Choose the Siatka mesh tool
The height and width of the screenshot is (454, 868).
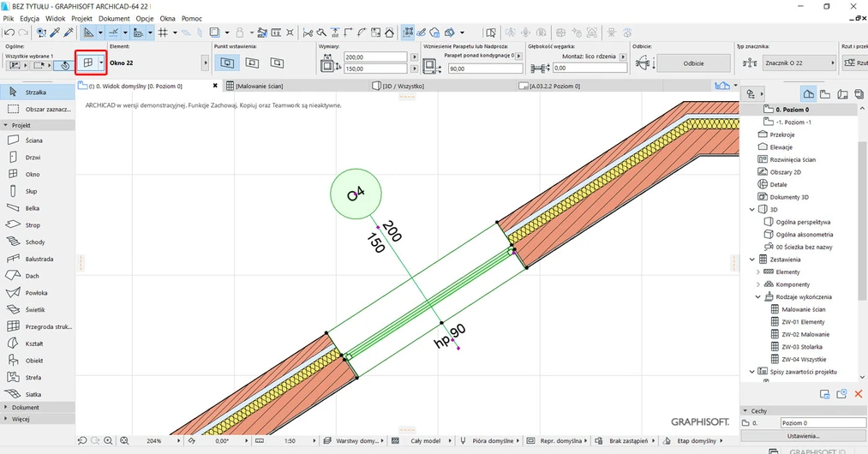38,394
